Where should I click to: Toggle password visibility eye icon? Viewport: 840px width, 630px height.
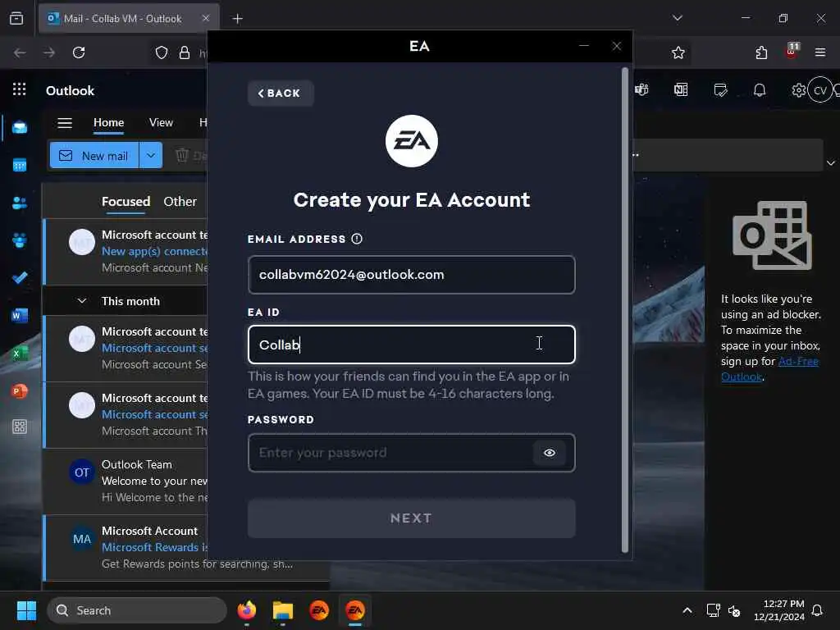(549, 453)
